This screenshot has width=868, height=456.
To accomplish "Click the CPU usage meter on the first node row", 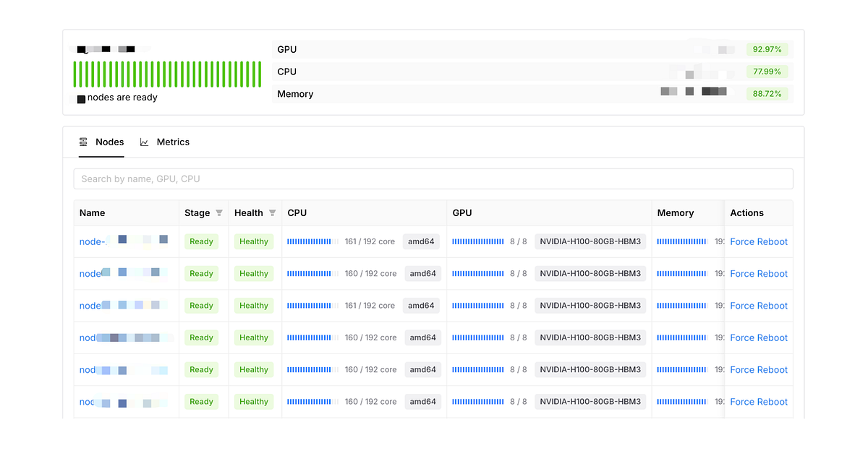I will click(x=311, y=241).
